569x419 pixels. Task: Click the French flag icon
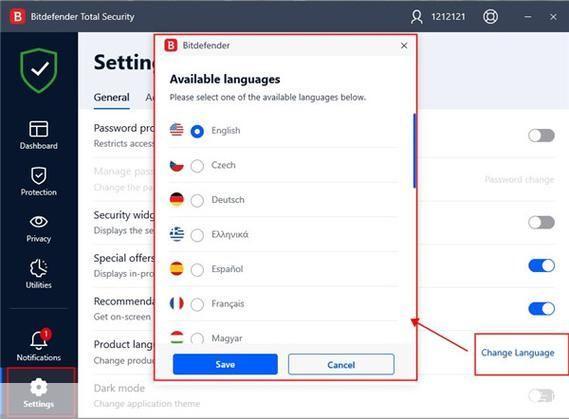[177, 303]
